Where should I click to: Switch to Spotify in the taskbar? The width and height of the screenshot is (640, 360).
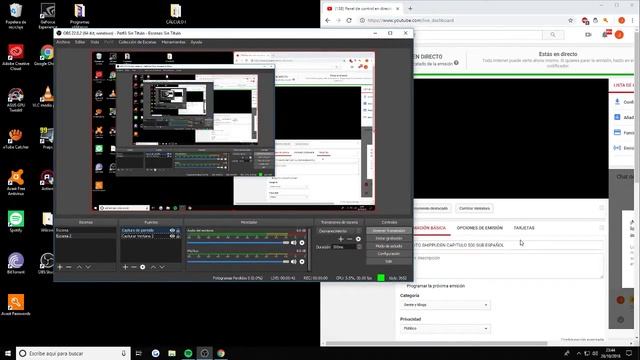188,353
